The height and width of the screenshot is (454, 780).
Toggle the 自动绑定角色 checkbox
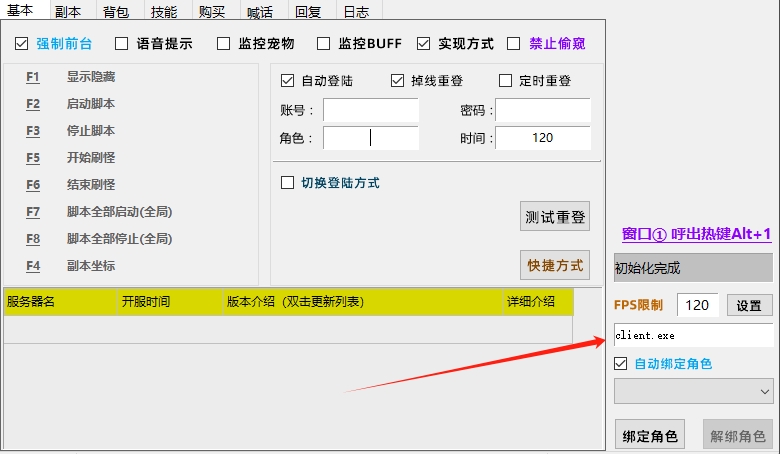(621, 364)
